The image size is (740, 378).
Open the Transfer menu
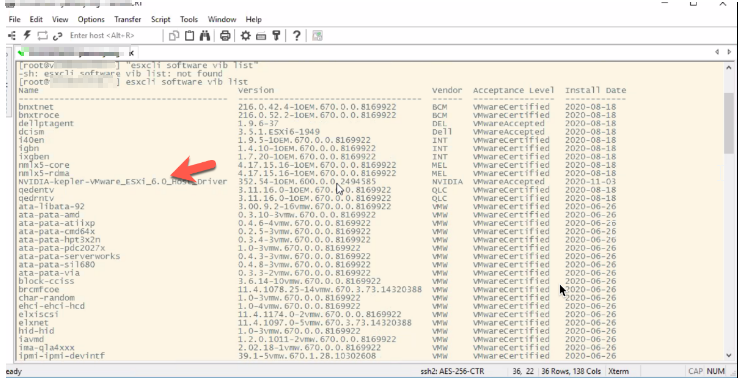(127, 19)
